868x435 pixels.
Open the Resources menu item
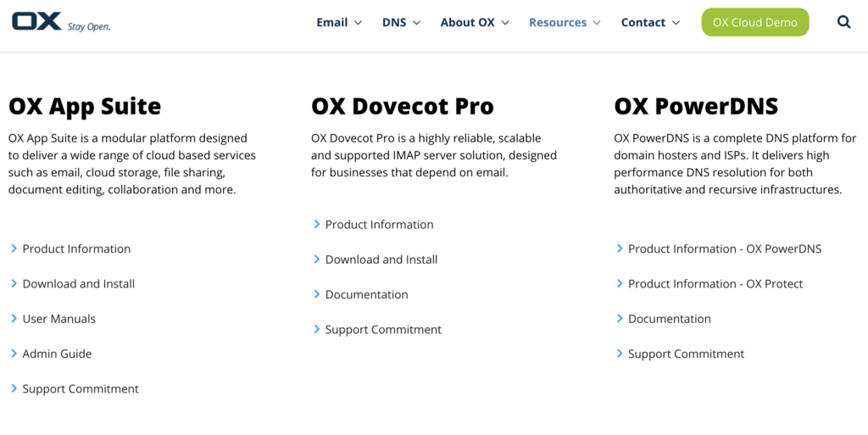click(565, 23)
